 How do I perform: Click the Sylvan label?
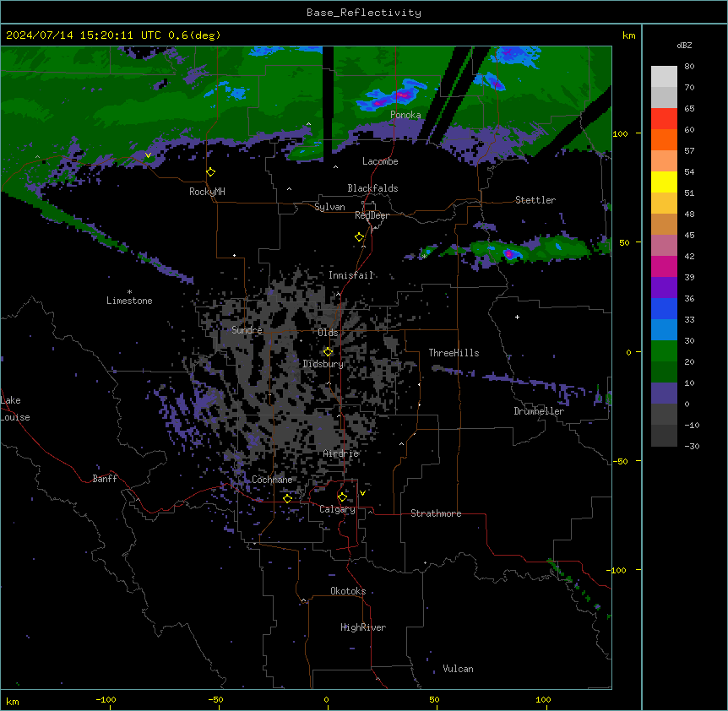pyautogui.click(x=329, y=207)
